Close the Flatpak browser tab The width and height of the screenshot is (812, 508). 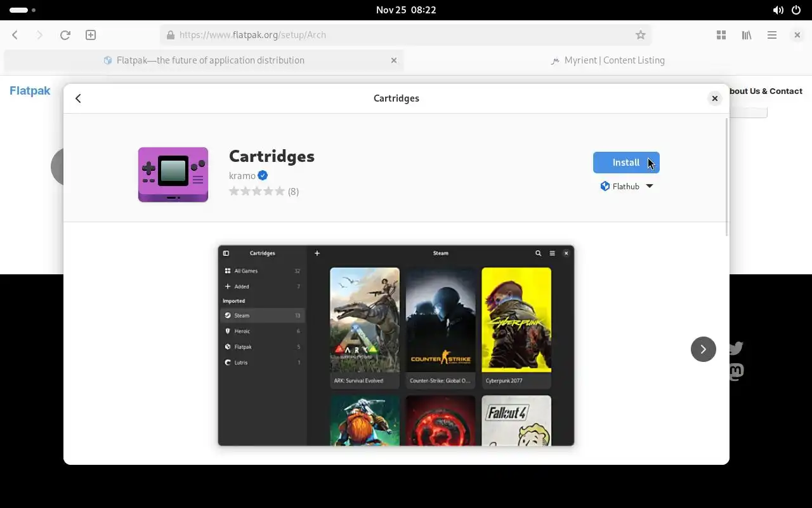pos(394,60)
